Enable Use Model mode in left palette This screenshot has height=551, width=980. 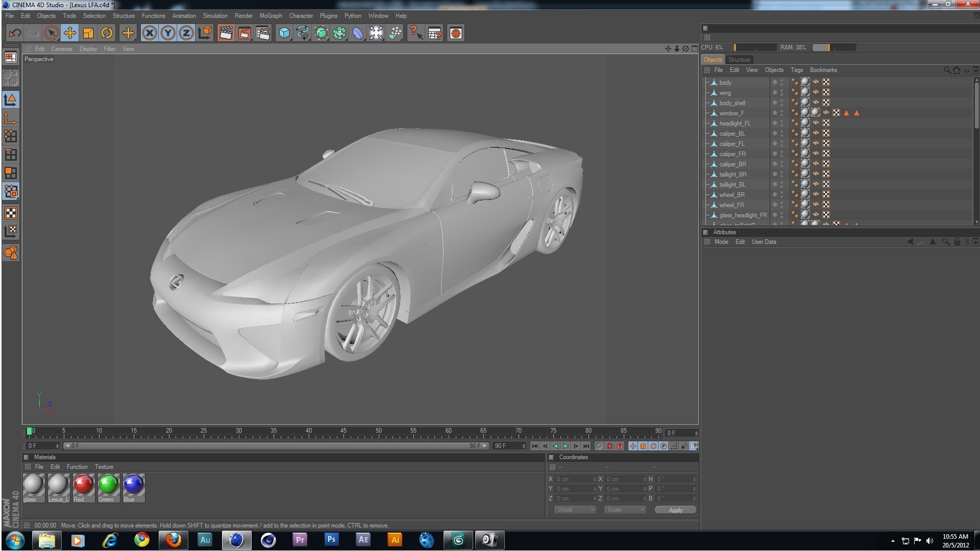11,99
